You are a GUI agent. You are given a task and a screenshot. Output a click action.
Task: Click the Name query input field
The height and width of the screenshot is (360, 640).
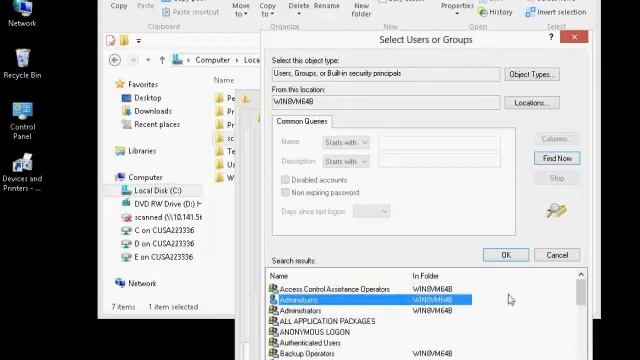[x=439, y=142]
